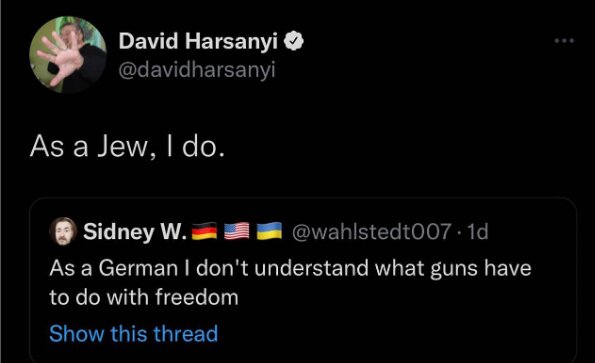Open David Harsanyi's profile picture
Viewport: 595px width, 363px height.
coord(68,55)
